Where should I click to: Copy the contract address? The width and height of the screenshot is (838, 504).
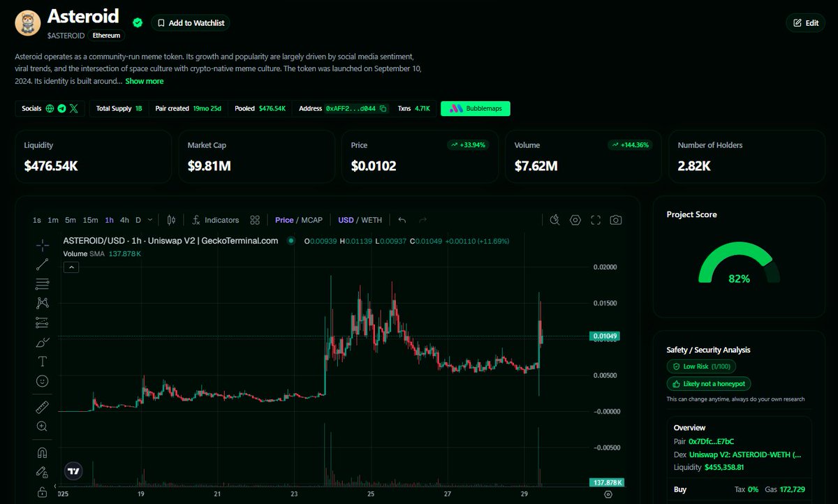[383, 109]
